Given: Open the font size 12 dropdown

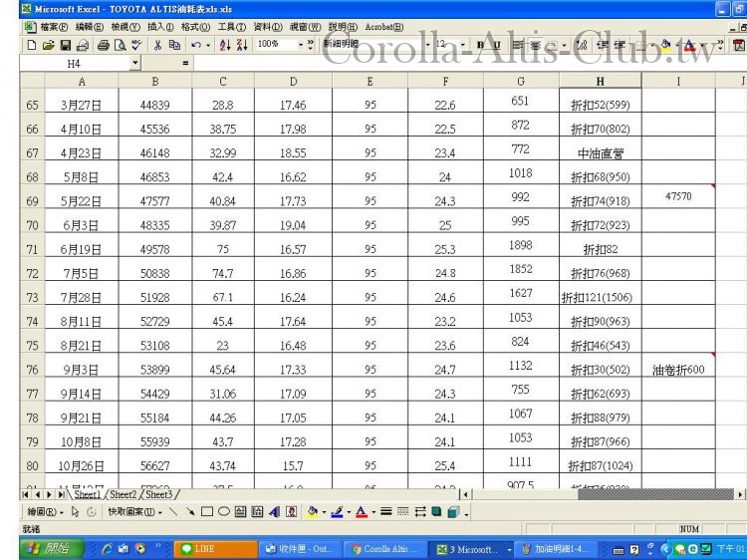Looking at the screenshot, I should coord(462,45).
